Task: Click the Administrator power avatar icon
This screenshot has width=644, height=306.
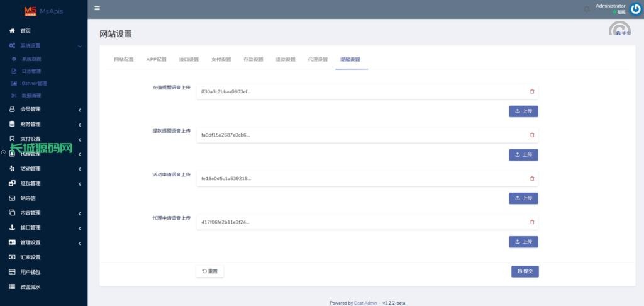Action: (x=635, y=9)
